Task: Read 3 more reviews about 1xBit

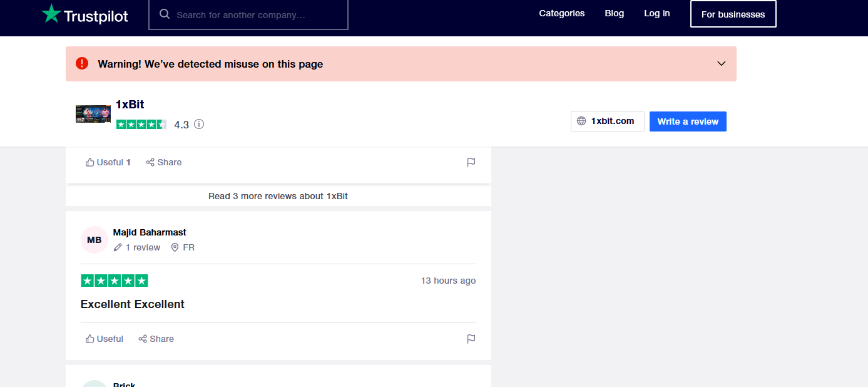Action: 278,196
